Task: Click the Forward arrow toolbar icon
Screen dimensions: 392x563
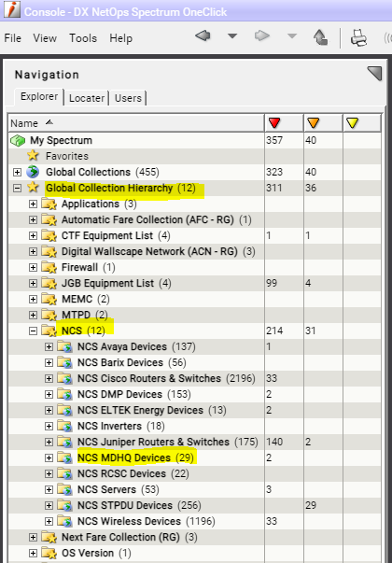Action: 261,36
